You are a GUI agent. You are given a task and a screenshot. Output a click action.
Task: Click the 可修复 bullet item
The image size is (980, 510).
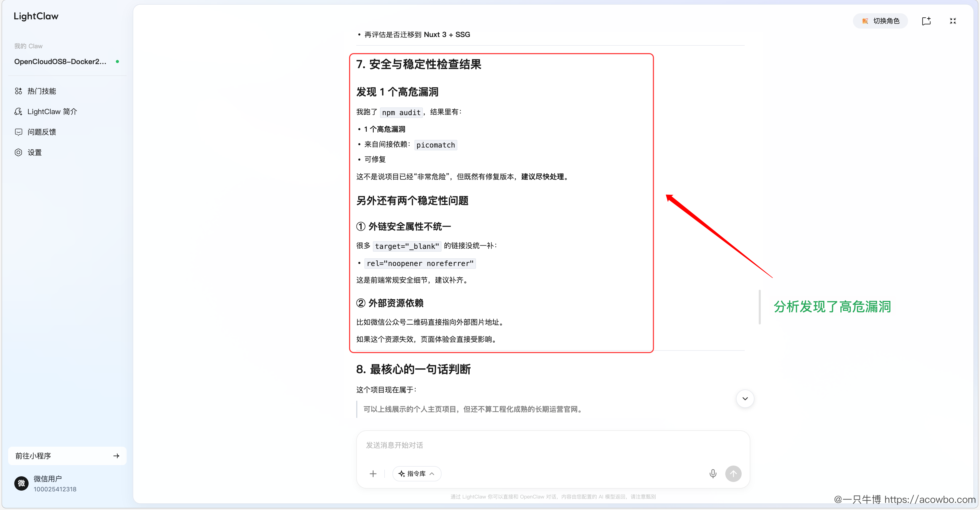(x=375, y=160)
